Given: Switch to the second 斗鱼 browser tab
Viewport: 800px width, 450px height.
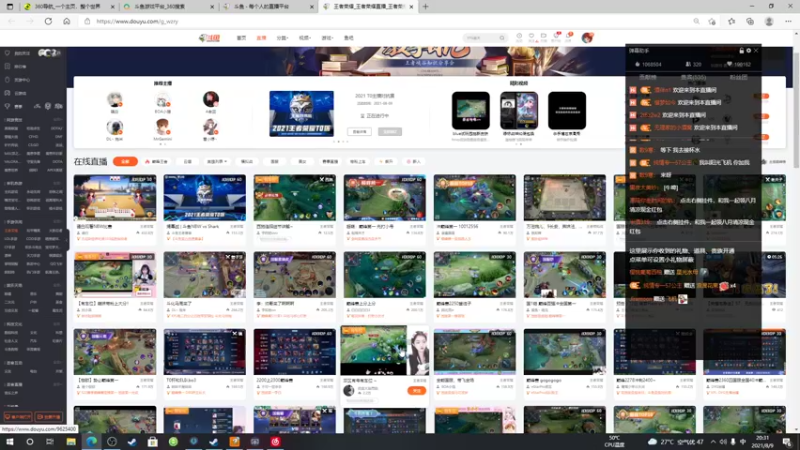Looking at the screenshot, I should click(269, 7).
